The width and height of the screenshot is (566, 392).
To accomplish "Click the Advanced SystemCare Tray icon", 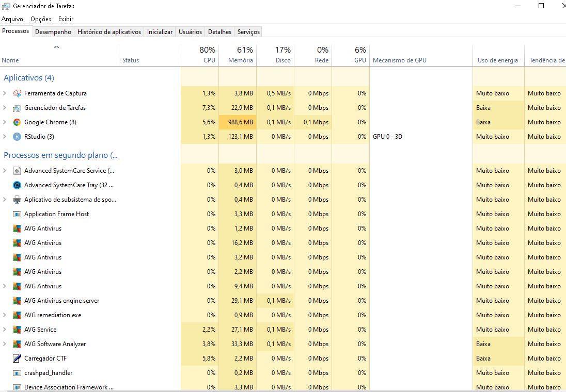I will coord(17,185).
